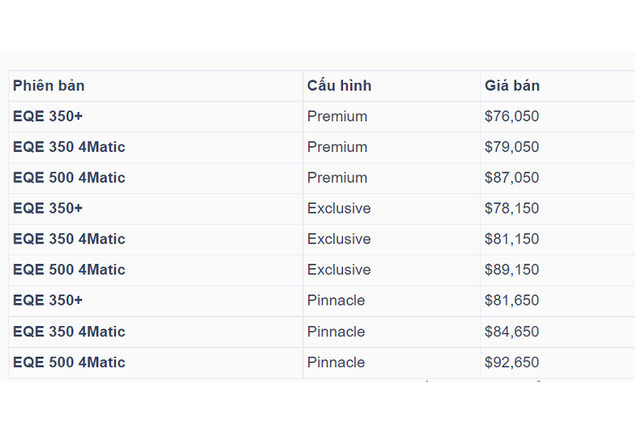The width and height of the screenshot is (640, 427).
Task: Click the Giá bán column header
Action: tap(512, 86)
